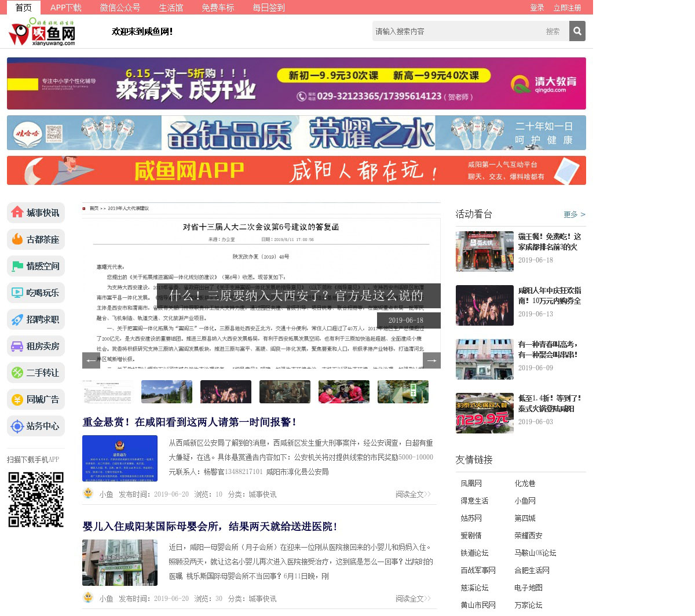Open the 清大教育 banner ad
695x616 pixels.
(297, 83)
